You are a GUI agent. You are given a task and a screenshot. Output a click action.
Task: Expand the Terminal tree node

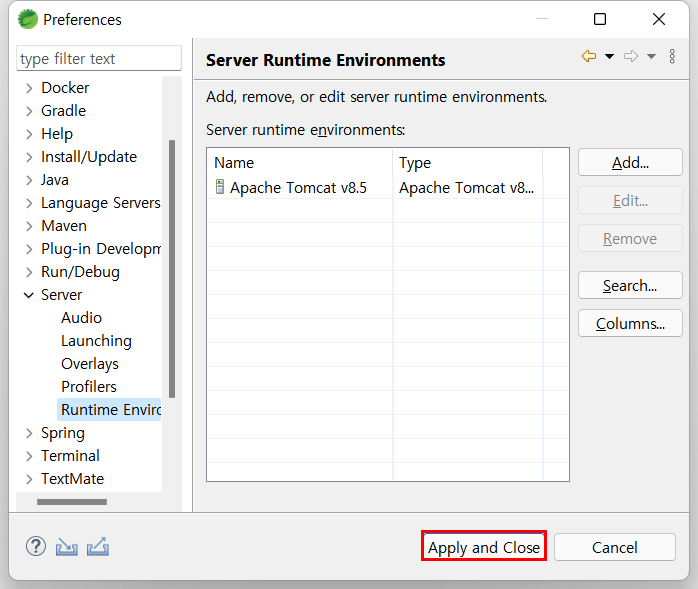click(x=29, y=456)
